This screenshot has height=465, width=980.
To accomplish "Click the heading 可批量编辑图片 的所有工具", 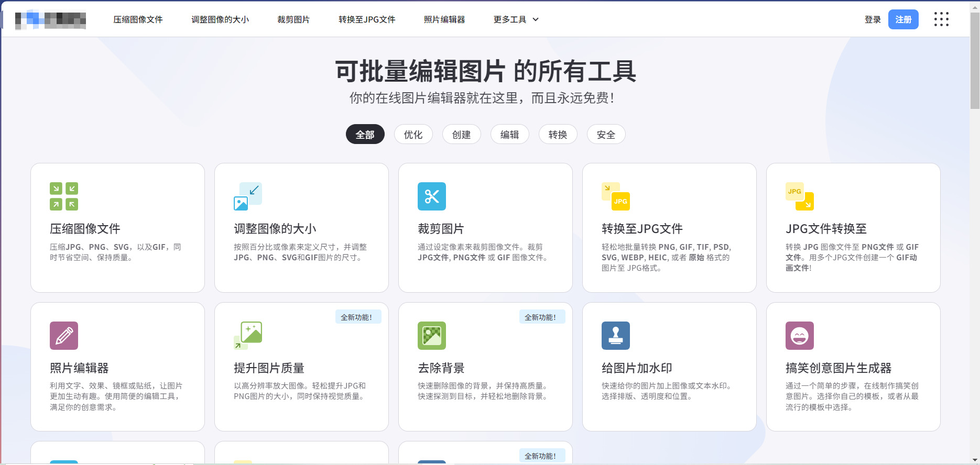I will (486, 71).
